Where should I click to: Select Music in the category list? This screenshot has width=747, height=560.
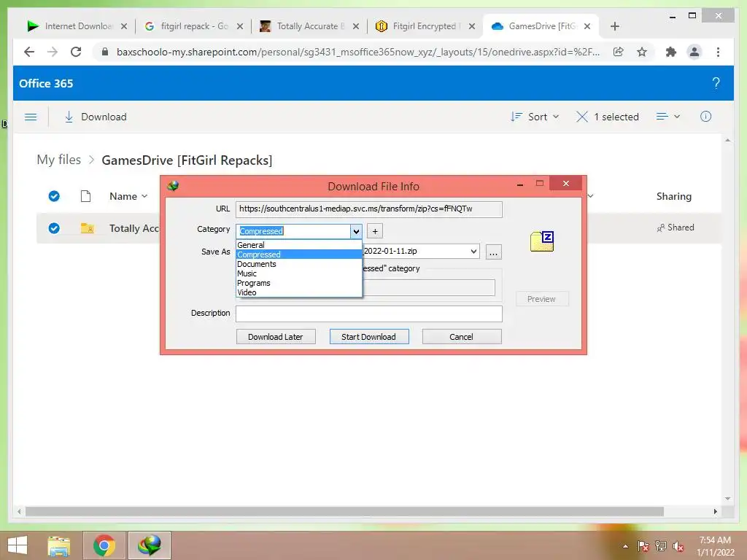298,273
